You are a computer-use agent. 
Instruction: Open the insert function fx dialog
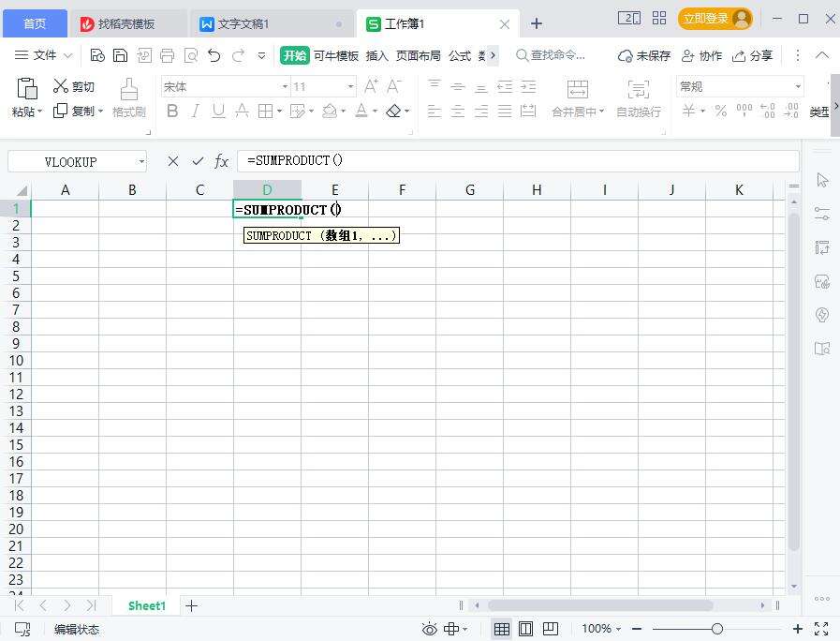pos(222,161)
